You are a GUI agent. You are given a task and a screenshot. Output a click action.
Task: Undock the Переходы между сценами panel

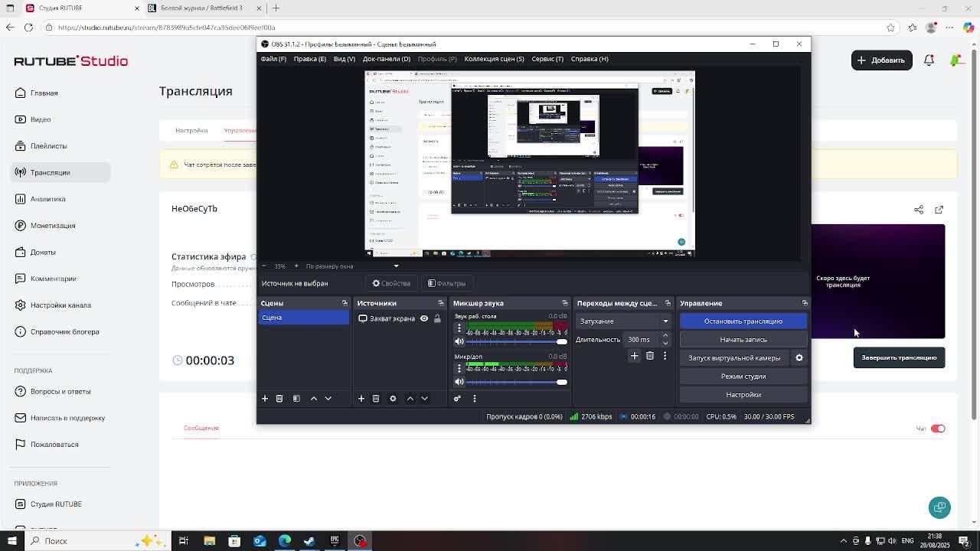[x=668, y=303]
